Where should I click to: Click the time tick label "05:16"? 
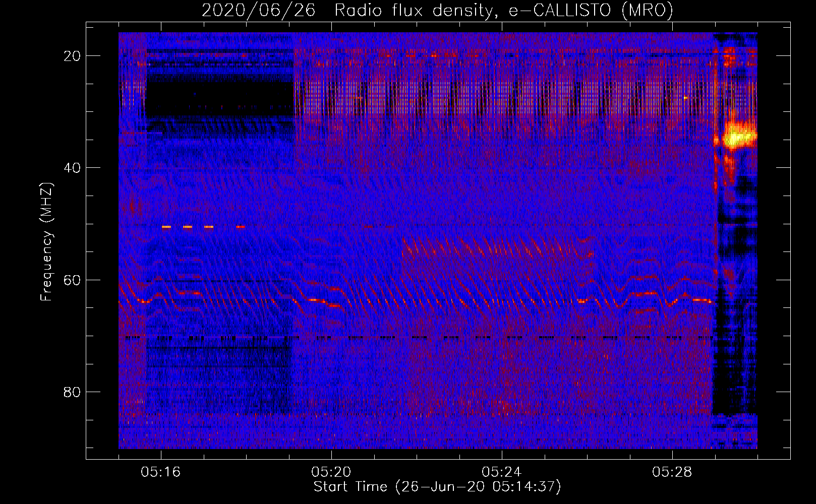pos(161,472)
